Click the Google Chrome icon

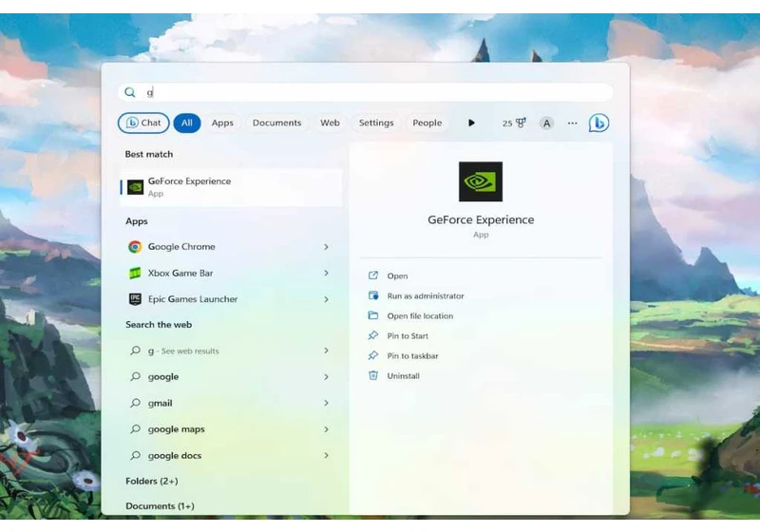point(135,247)
